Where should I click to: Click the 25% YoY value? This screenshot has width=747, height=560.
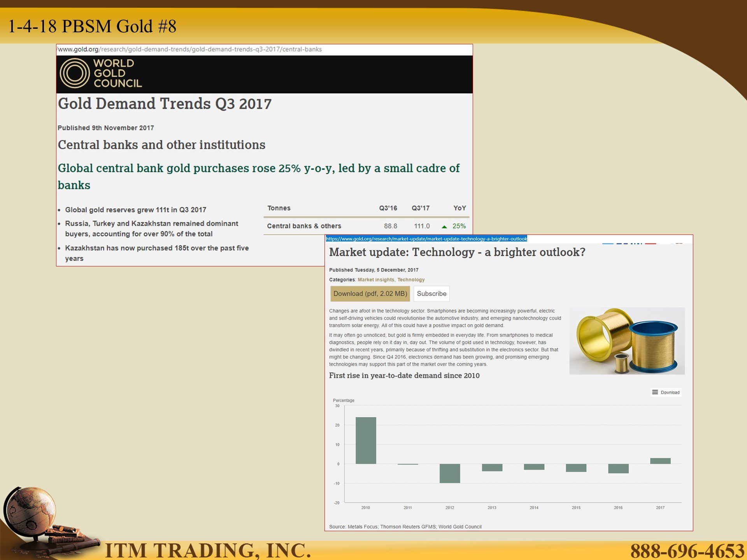(459, 226)
